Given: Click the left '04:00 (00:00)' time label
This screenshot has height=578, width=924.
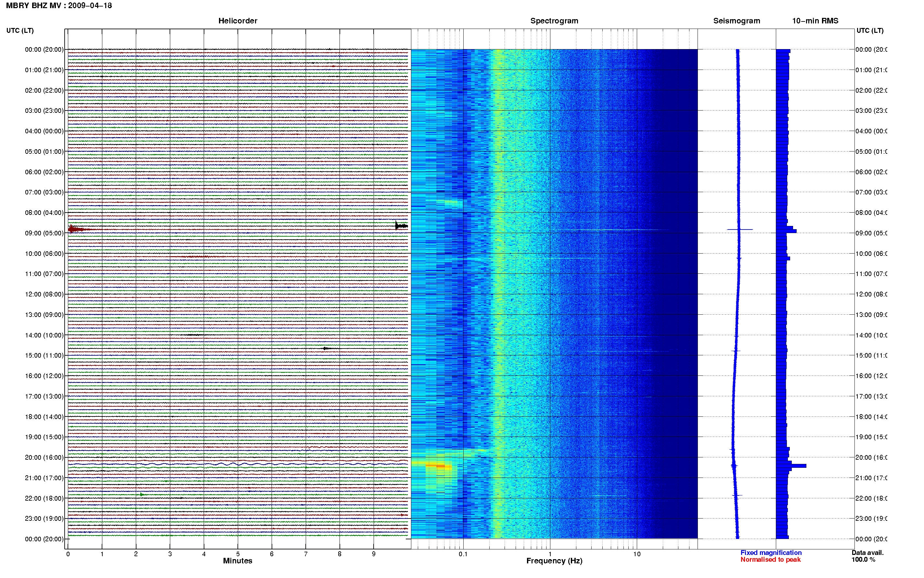Looking at the screenshot, I should pyautogui.click(x=44, y=131).
